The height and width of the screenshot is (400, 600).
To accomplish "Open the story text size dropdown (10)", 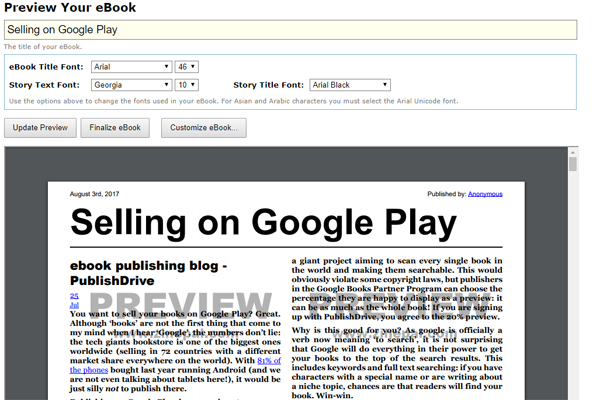I will pyautogui.click(x=186, y=85).
